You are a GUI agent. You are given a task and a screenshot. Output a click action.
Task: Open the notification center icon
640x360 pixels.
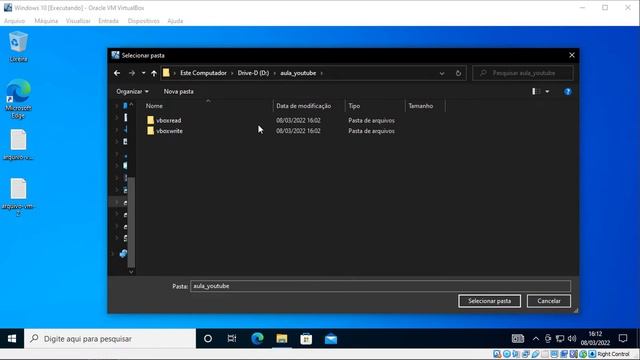click(622, 338)
